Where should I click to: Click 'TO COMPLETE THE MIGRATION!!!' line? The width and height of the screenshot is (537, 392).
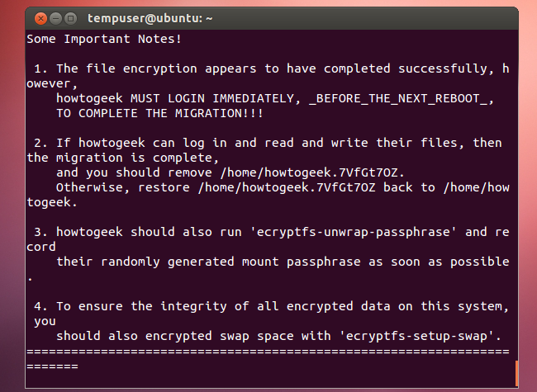[x=160, y=113]
